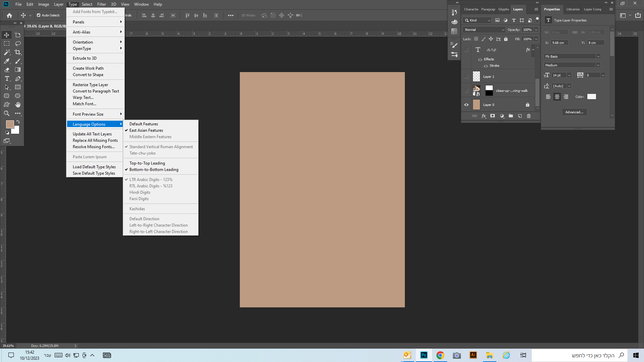The height and width of the screenshot is (362, 644).
Task: Select the Zoom tool
Action: coord(7,113)
